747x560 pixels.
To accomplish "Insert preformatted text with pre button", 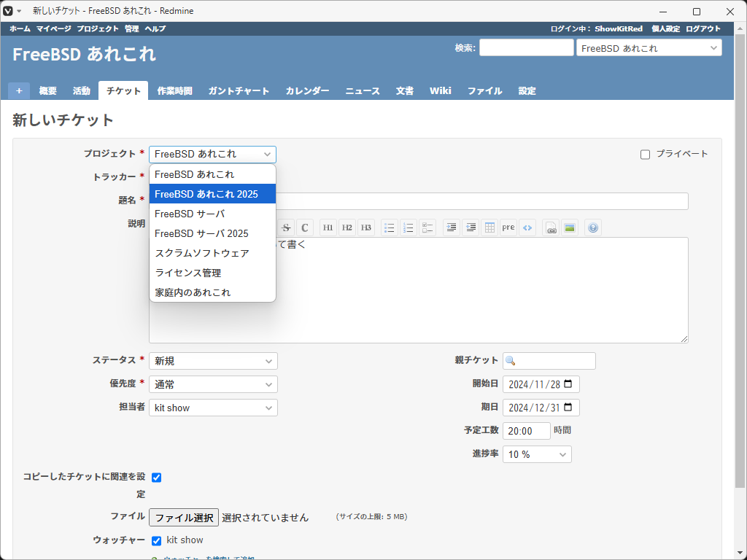I will [x=508, y=227].
